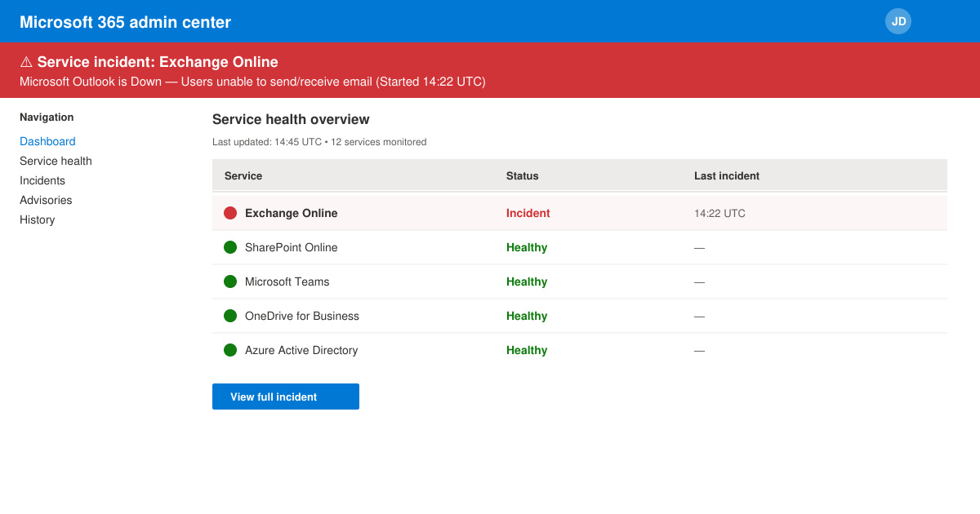Click the 14:22 UTC last incident cell
980x514 pixels.
pos(719,214)
